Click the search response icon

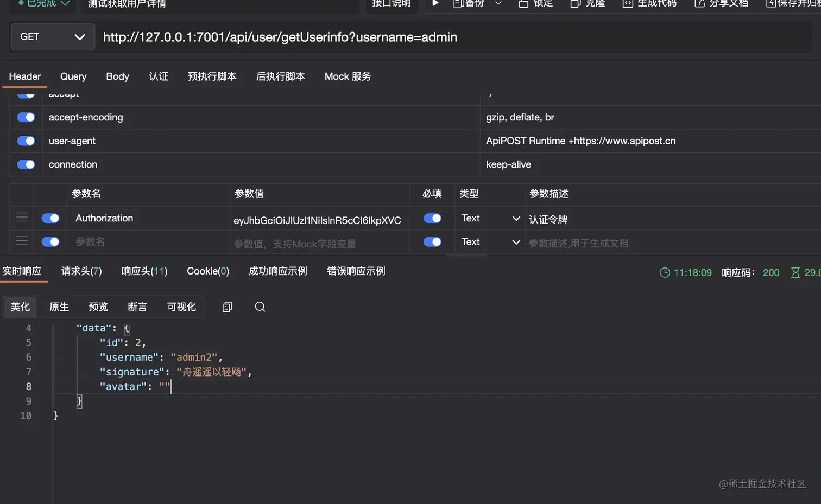tap(260, 307)
